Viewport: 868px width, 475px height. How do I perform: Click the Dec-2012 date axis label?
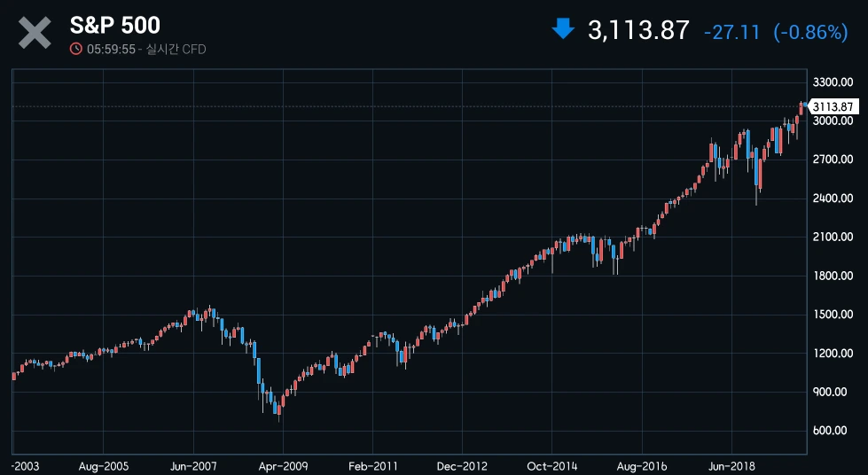462,466
